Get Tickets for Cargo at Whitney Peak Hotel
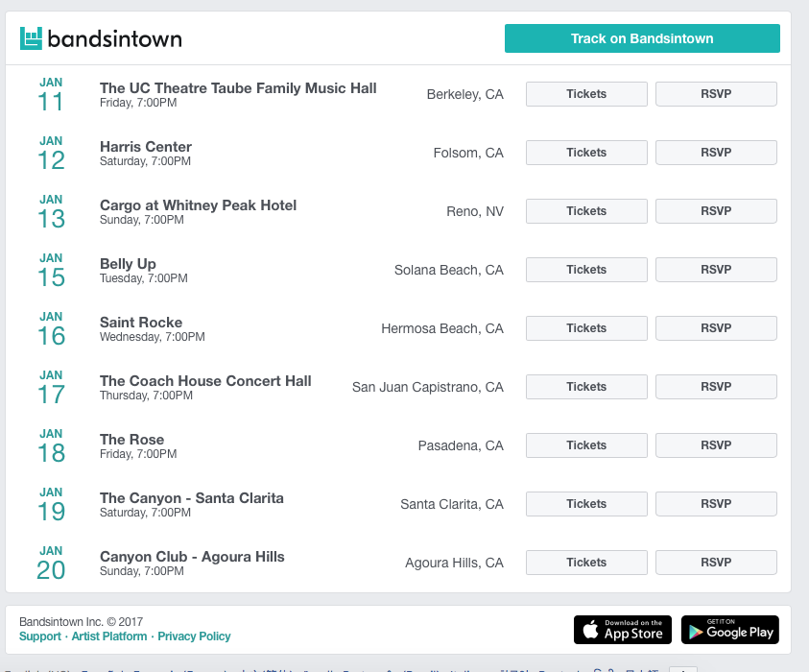Image resolution: width=809 pixels, height=672 pixels. [x=586, y=211]
